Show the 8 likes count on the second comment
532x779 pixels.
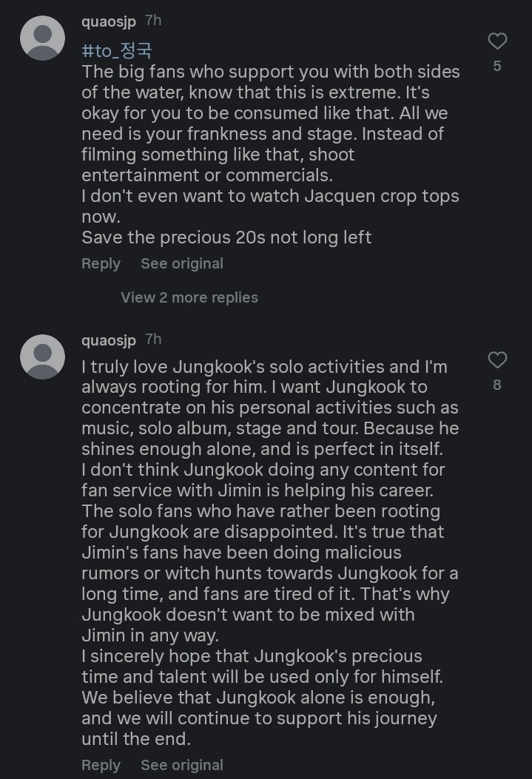(x=497, y=385)
